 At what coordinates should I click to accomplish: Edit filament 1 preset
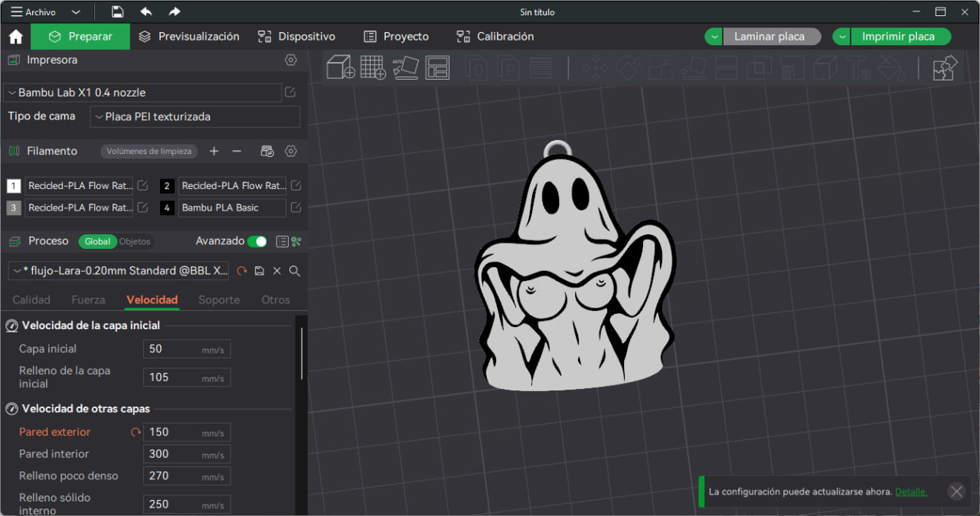[x=142, y=185]
